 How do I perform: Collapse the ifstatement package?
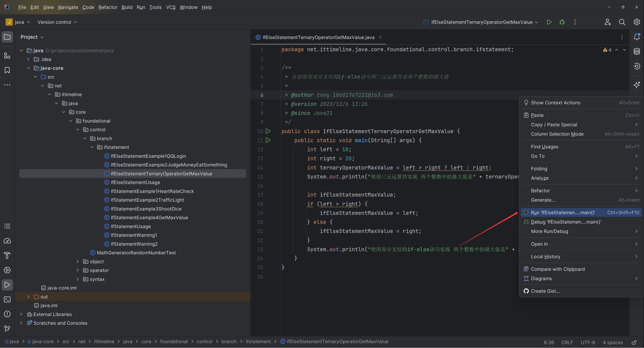(92, 147)
